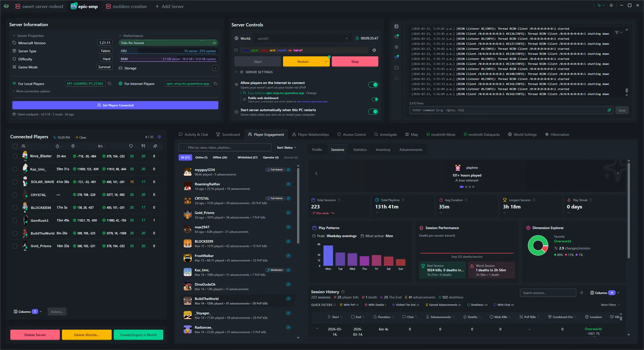Expand the Restart button dropdown arrow
The height and width of the screenshot is (350, 644).
(326, 61)
